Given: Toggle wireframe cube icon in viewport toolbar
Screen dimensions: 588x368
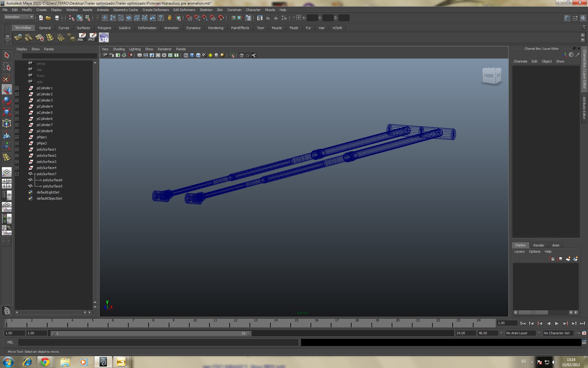Looking at the screenshot, I should (186, 55).
